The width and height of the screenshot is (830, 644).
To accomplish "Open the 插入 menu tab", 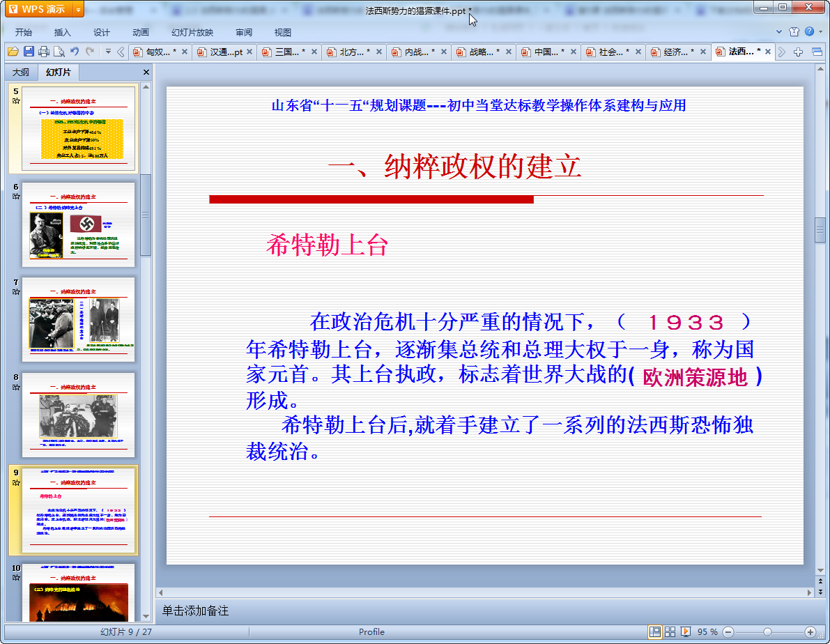I will coord(62,32).
